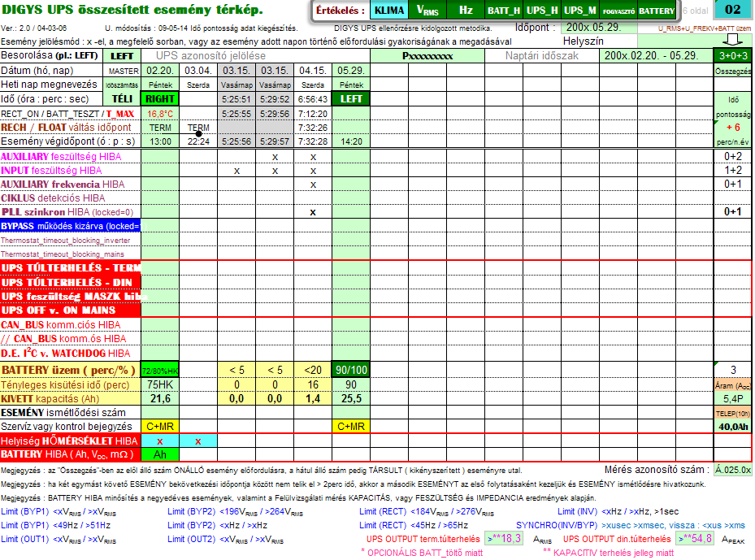The width and height of the screenshot is (755, 560).
Task: Click the event end time '14:20'
Action: [351, 141]
